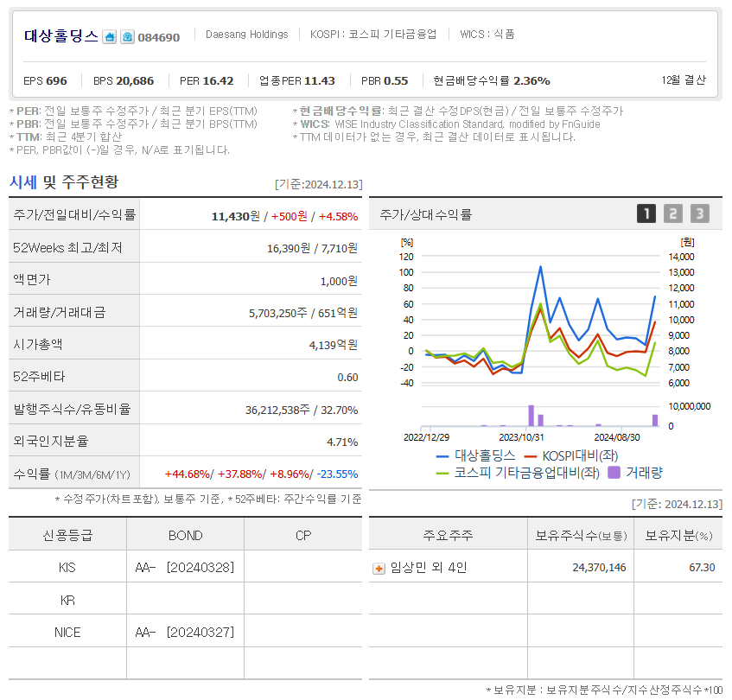Select stock code 084690

click(159, 37)
